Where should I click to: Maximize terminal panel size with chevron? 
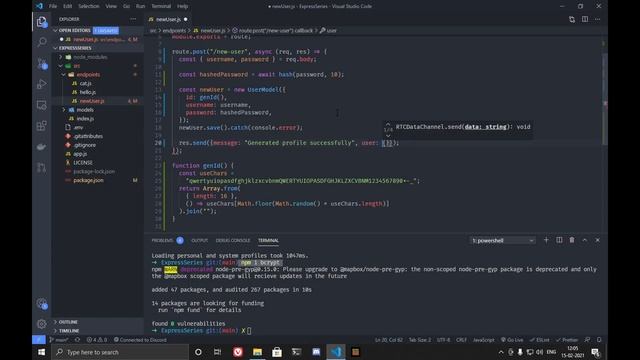584,240
